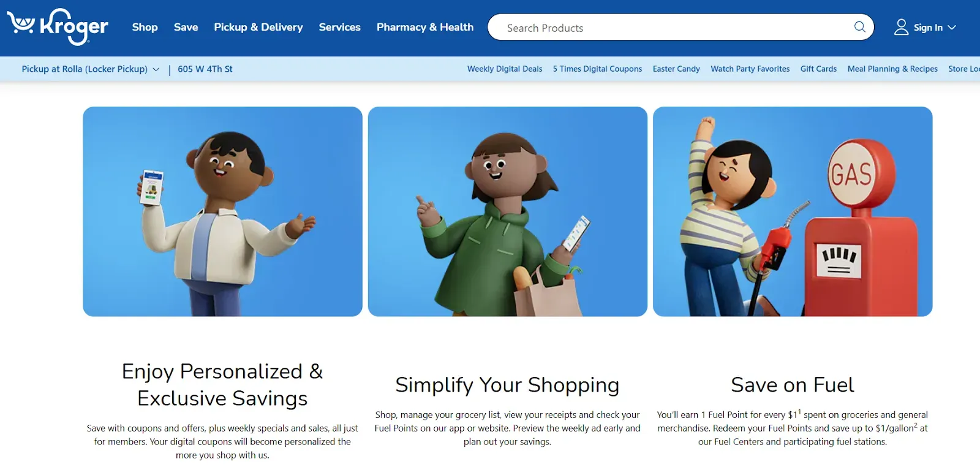Focus the Search Products field
Screen dimensions: 980x475
point(680,27)
